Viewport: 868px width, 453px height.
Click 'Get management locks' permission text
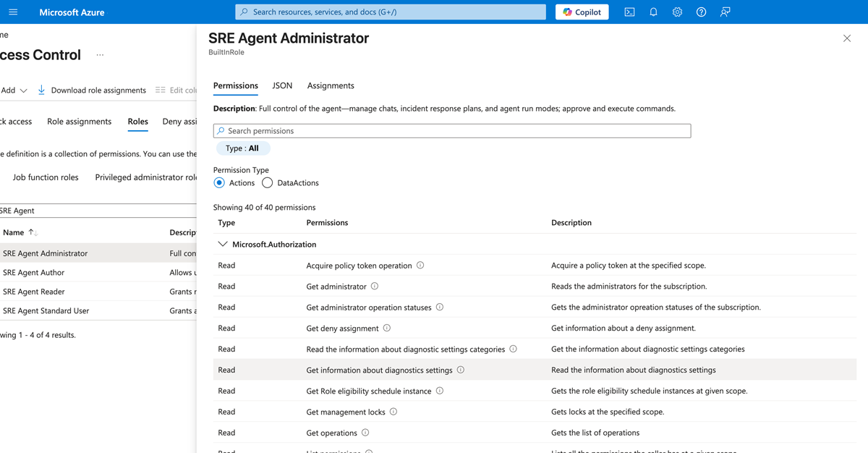346,412
